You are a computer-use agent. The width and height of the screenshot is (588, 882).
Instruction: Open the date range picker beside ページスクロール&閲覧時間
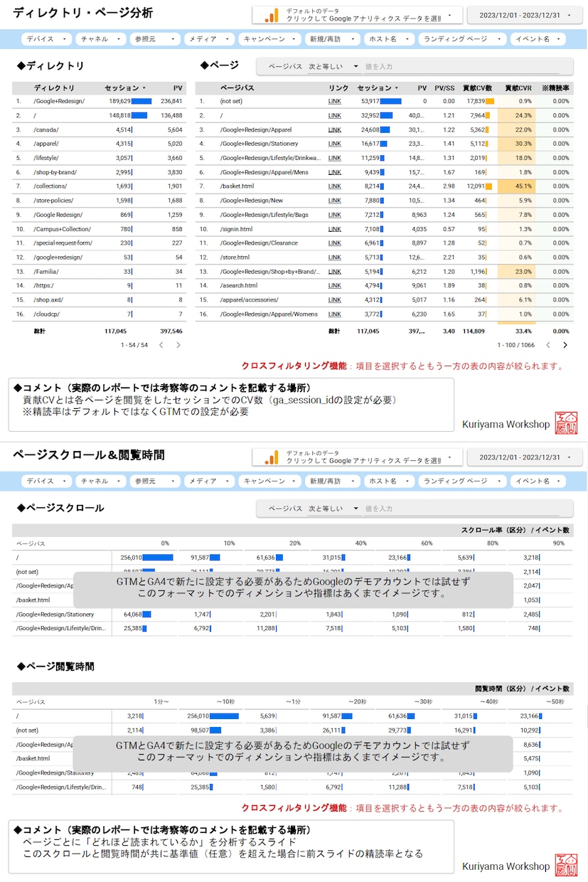525,457
